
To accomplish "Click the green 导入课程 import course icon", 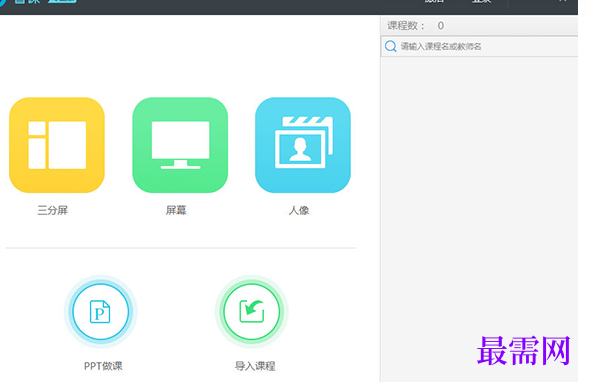I will [252, 312].
